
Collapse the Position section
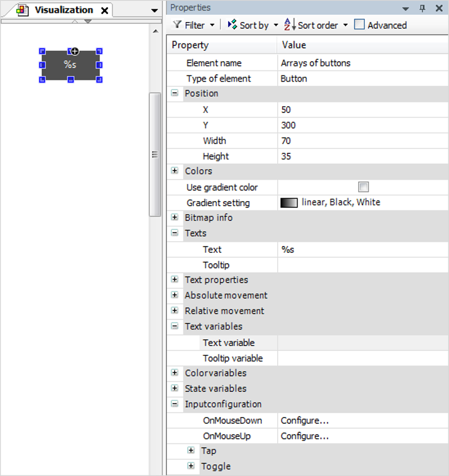pos(175,93)
